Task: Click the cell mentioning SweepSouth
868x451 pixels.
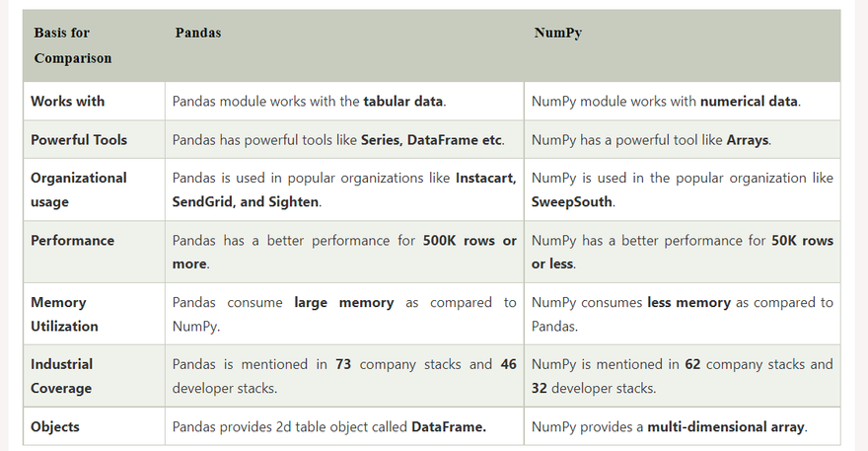Action: click(682, 189)
